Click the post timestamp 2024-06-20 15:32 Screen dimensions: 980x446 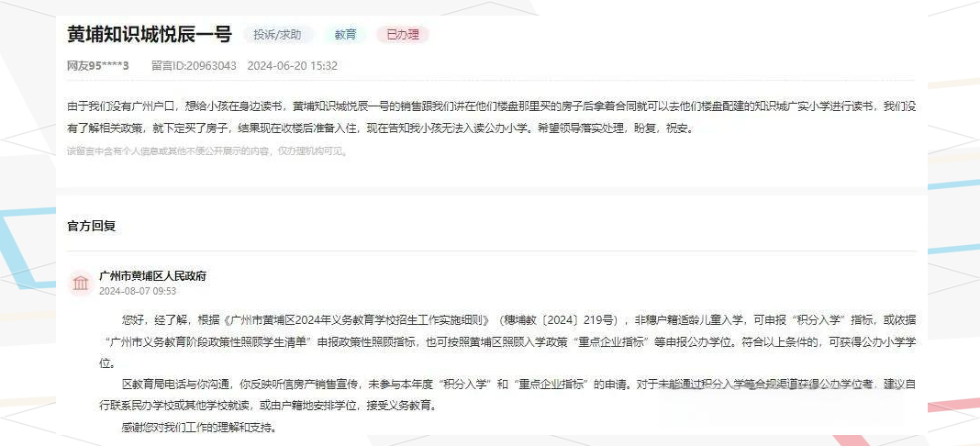point(293,65)
